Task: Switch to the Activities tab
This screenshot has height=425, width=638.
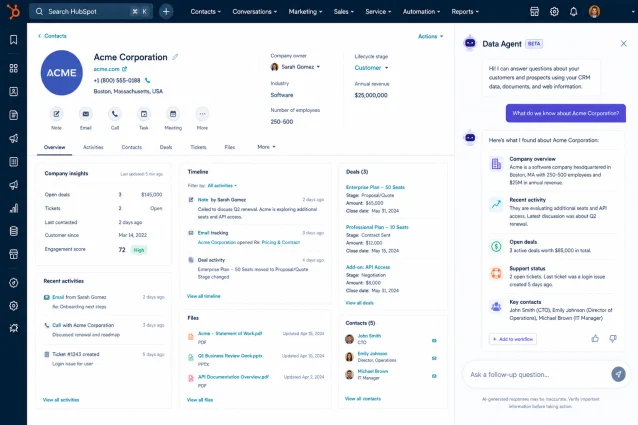Action: [93, 147]
